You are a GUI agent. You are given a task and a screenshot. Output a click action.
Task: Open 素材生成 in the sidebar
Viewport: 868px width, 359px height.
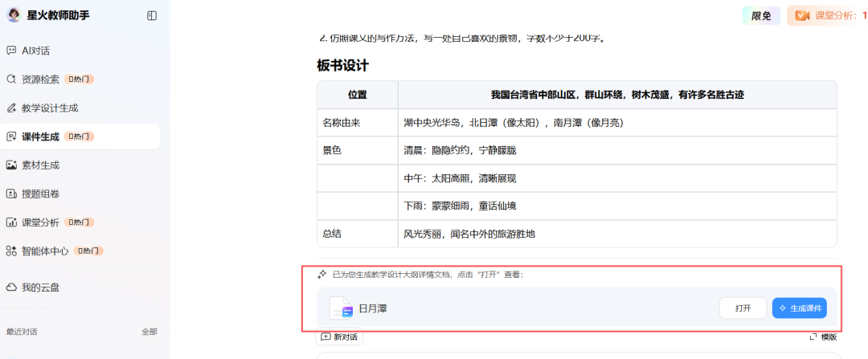(80, 165)
